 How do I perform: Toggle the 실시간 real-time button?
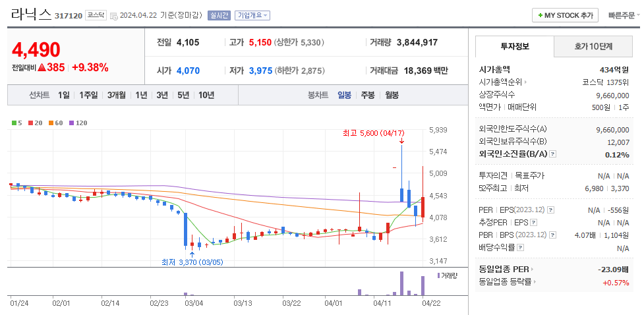click(x=219, y=16)
